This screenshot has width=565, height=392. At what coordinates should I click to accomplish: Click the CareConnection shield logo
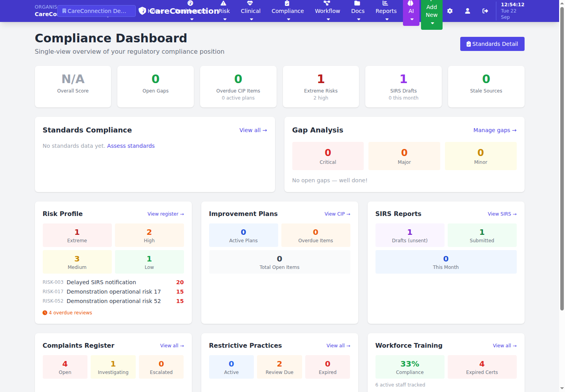pyautogui.click(x=142, y=11)
